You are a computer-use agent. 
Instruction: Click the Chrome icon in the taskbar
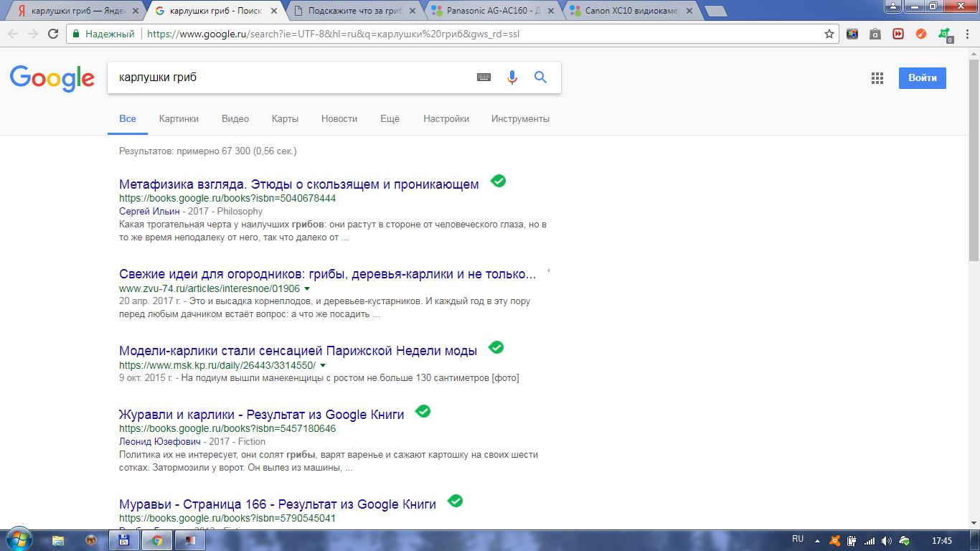[157, 540]
